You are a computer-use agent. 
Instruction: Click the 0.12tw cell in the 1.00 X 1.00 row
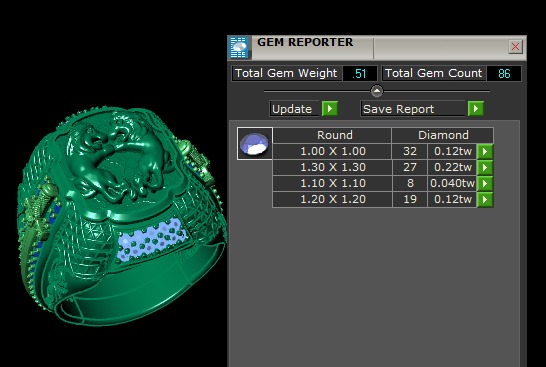(452, 151)
